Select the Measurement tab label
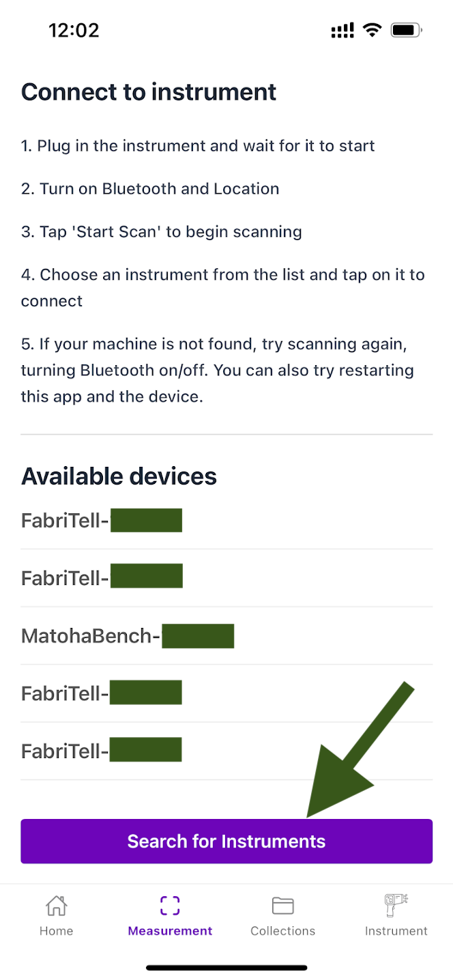 tap(170, 931)
